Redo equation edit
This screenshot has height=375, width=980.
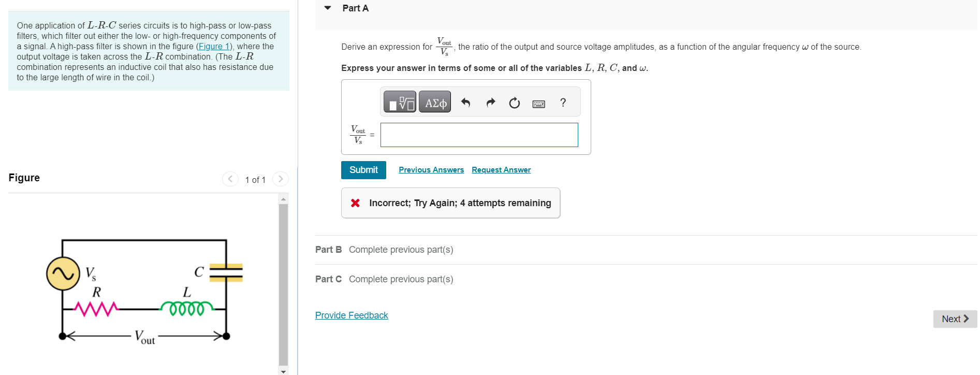490,103
